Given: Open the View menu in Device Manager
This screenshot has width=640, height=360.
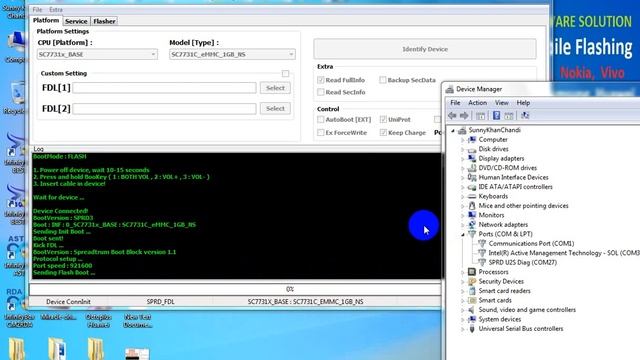Looking at the screenshot, I should 502,103.
